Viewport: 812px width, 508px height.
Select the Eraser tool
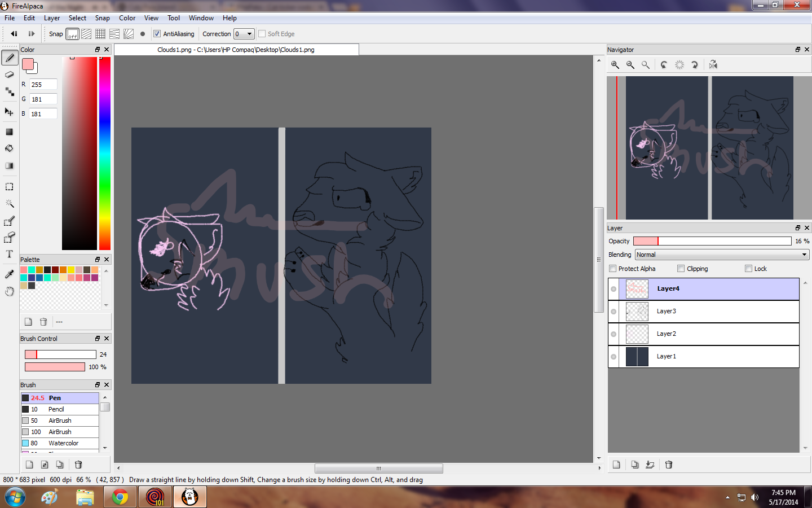click(x=10, y=75)
